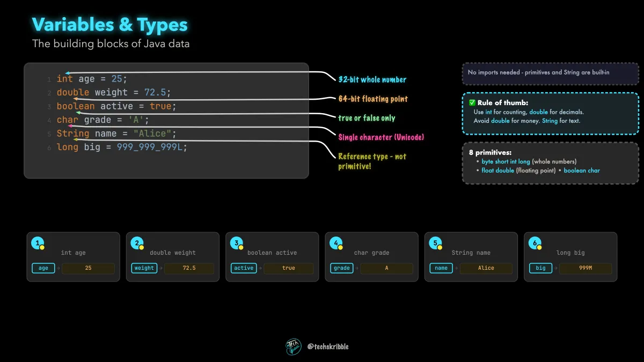Viewport: 644px width, 362px height.
Task: Click the value box showing A
Action: [386, 268]
